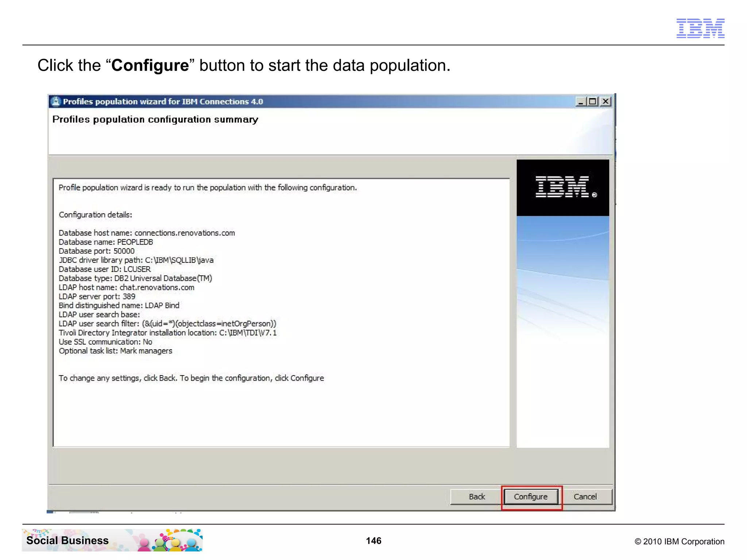Click the slide page number 146
The image size is (747, 560).
373,541
